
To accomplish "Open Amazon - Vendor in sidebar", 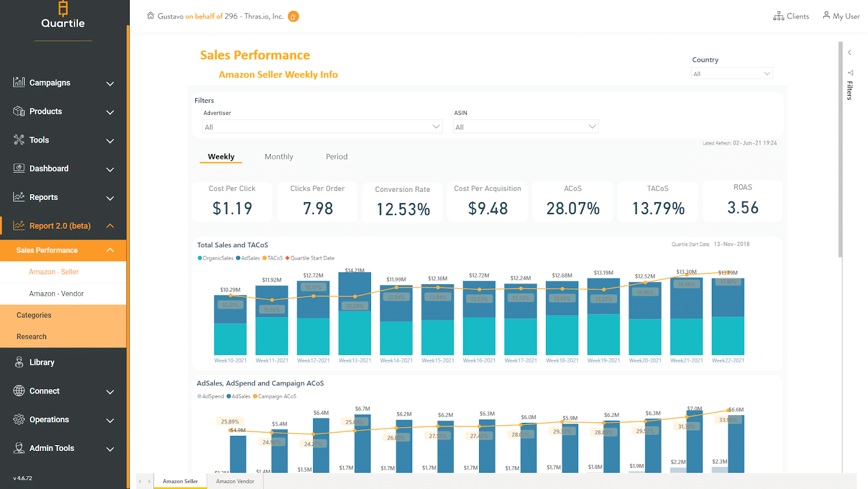I will pos(56,293).
